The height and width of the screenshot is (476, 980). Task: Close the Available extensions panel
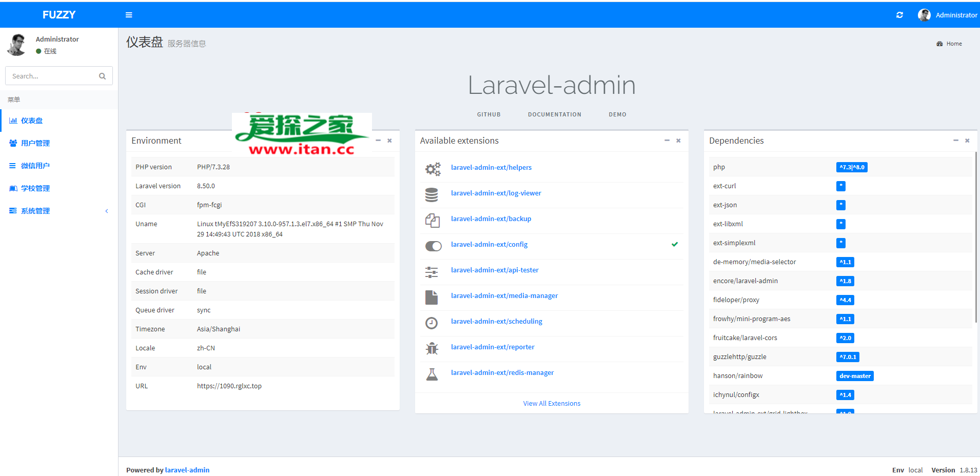tap(678, 140)
